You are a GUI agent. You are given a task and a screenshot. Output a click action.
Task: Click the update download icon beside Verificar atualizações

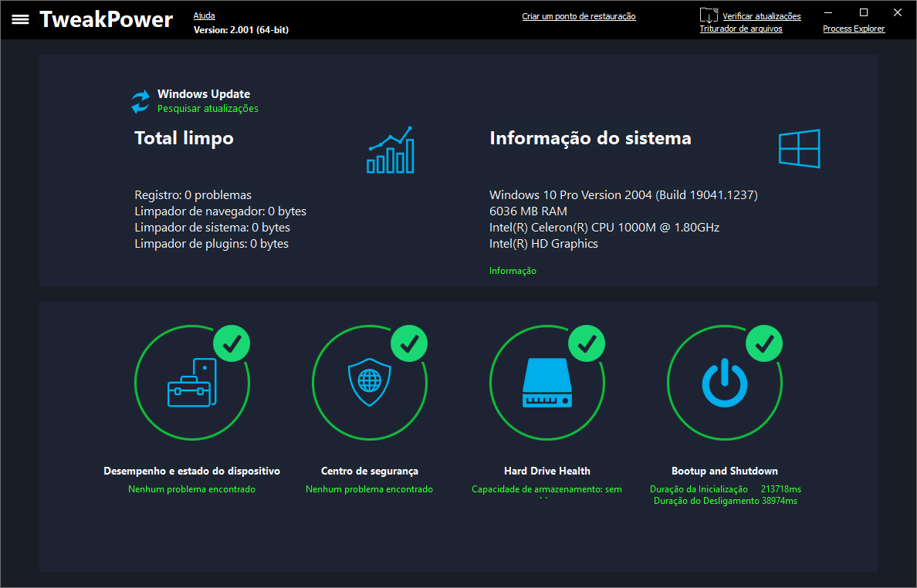[709, 15]
